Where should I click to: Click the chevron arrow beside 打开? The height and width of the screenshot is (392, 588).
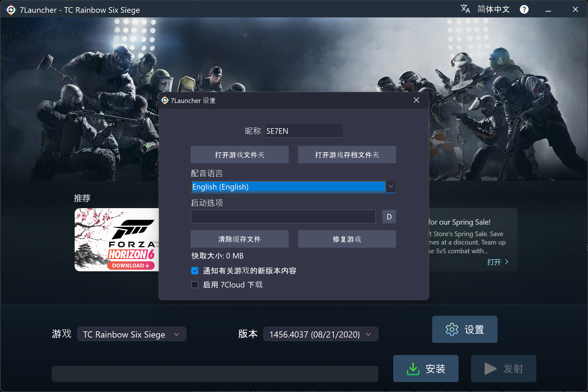(507, 262)
